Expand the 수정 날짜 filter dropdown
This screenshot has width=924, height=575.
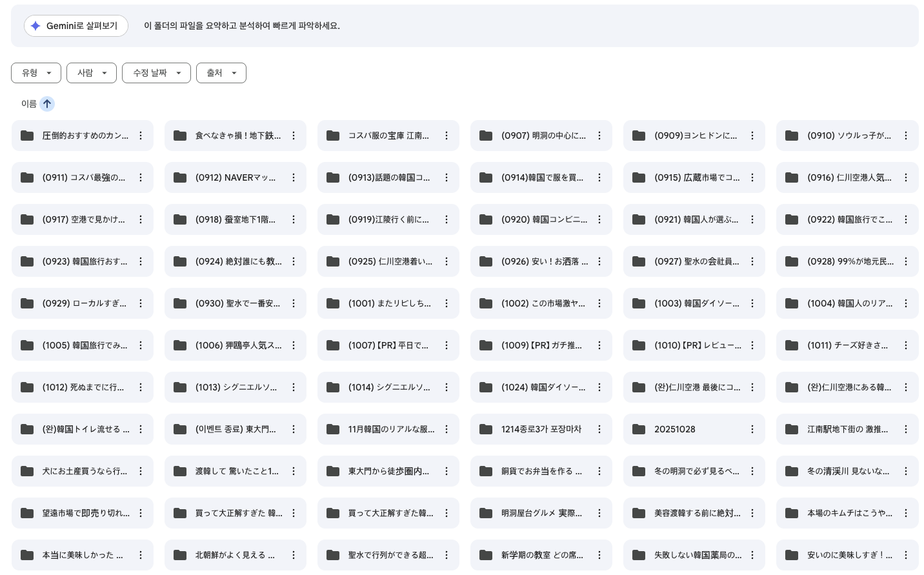click(x=156, y=73)
